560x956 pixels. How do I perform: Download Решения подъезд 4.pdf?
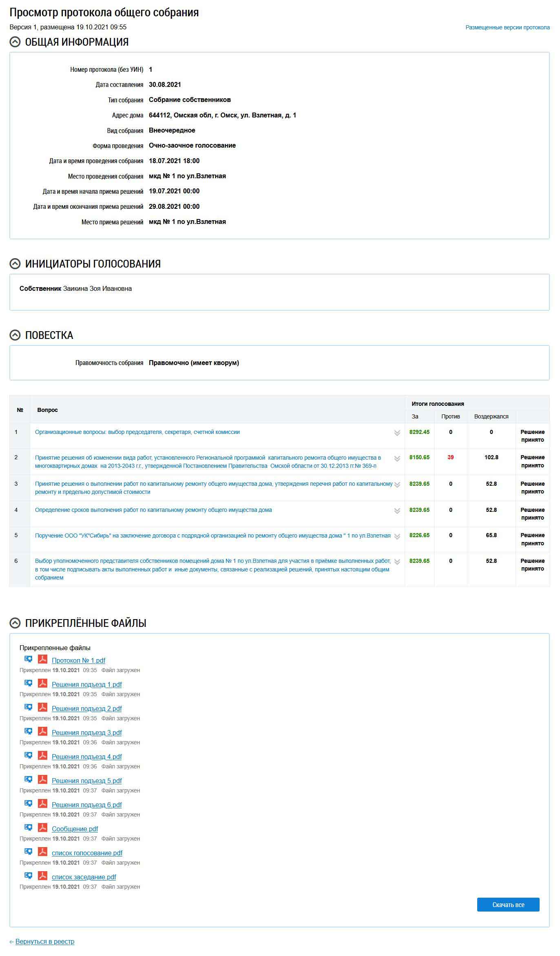pos(87,757)
